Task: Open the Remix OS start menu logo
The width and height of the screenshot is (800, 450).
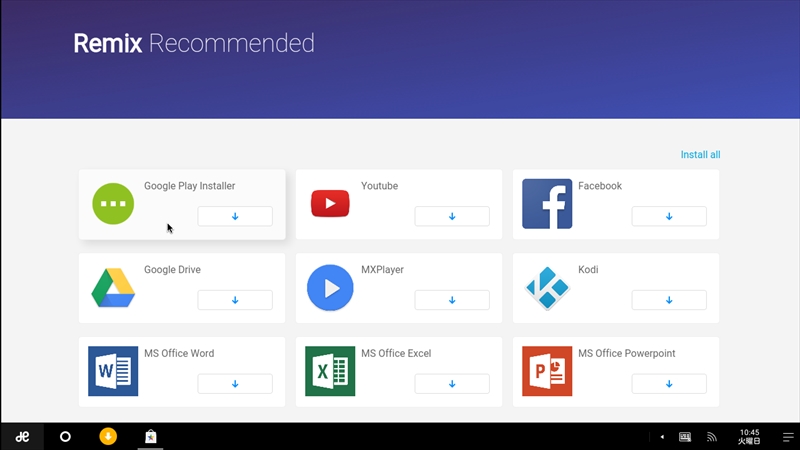Action: [x=22, y=437]
